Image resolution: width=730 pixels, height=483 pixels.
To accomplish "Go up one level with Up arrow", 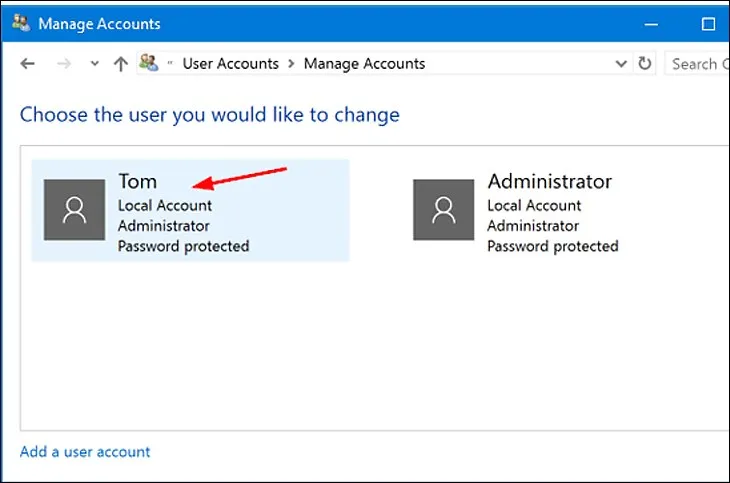I will (121, 64).
